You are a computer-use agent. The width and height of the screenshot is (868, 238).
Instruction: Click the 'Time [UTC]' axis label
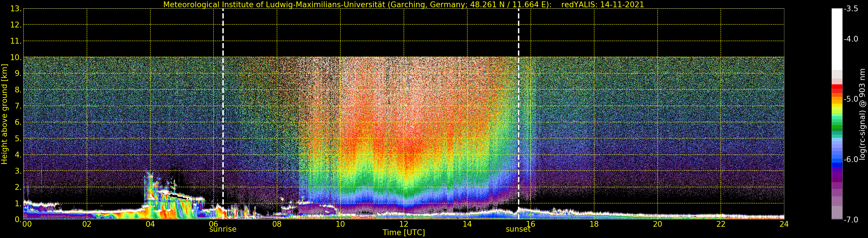[403, 233]
